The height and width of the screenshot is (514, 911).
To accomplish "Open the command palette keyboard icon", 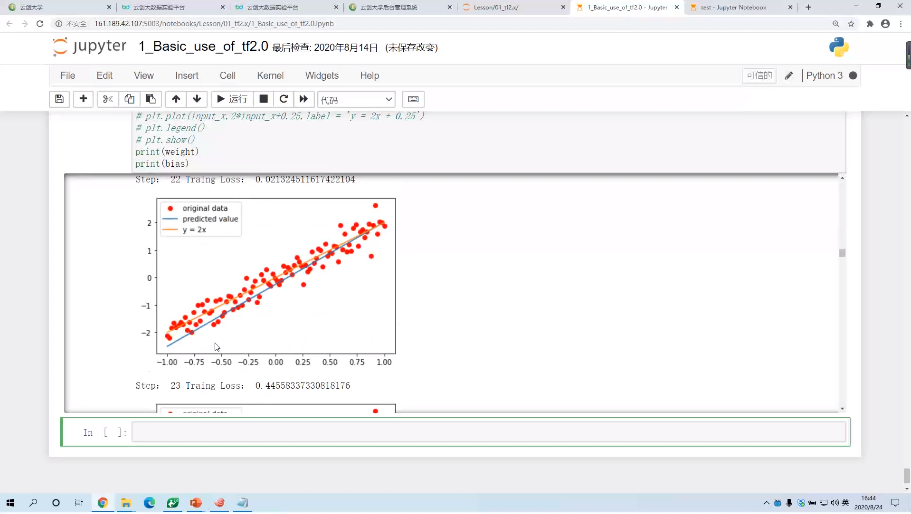I will 413,99.
